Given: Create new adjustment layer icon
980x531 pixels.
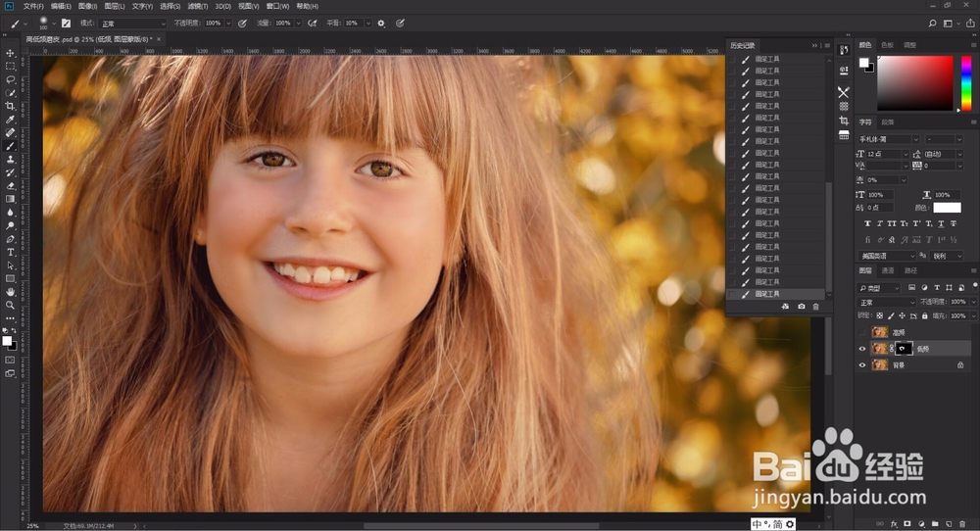Looking at the screenshot, I should click(x=921, y=523).
